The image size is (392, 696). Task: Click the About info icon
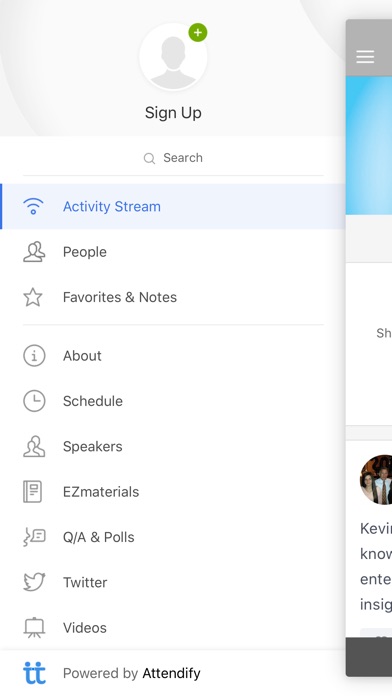coord(34,356)
